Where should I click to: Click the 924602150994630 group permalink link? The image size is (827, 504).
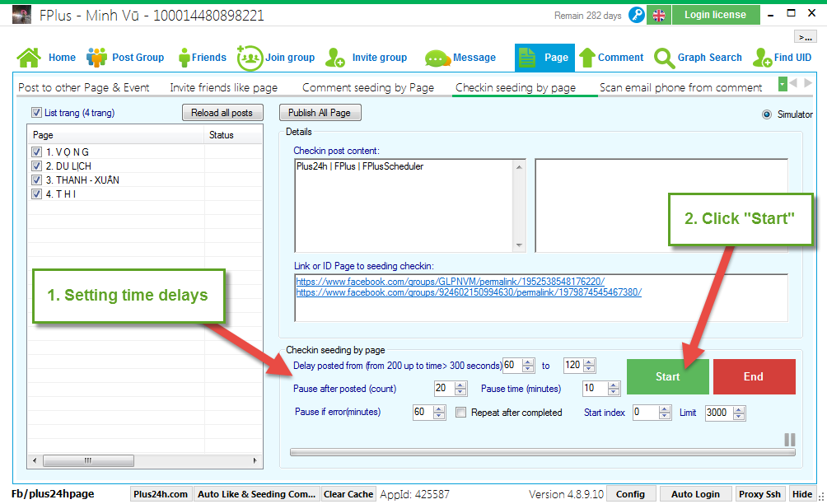tap(469, 292)
